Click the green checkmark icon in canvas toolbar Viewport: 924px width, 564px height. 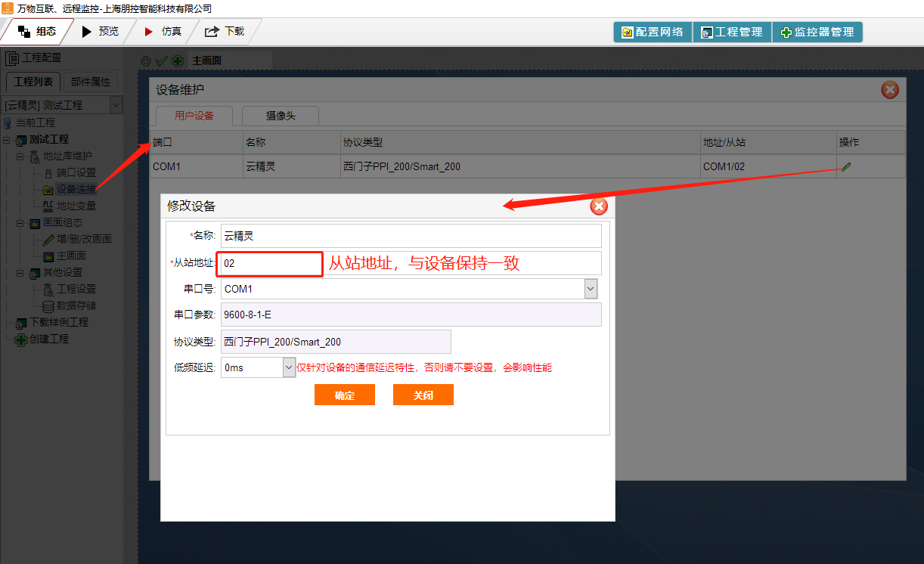(161, 60)
